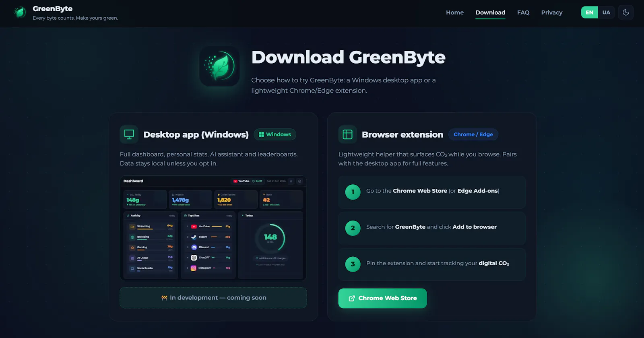
Task: Click the YouTube timer chip in dashboard preview
Action: coord(248,181)
